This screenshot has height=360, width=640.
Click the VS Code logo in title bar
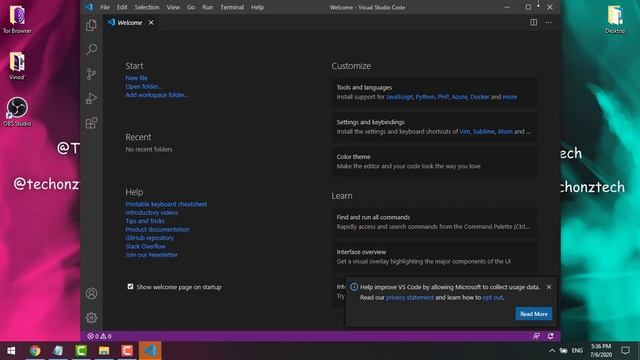pos(89,7)
